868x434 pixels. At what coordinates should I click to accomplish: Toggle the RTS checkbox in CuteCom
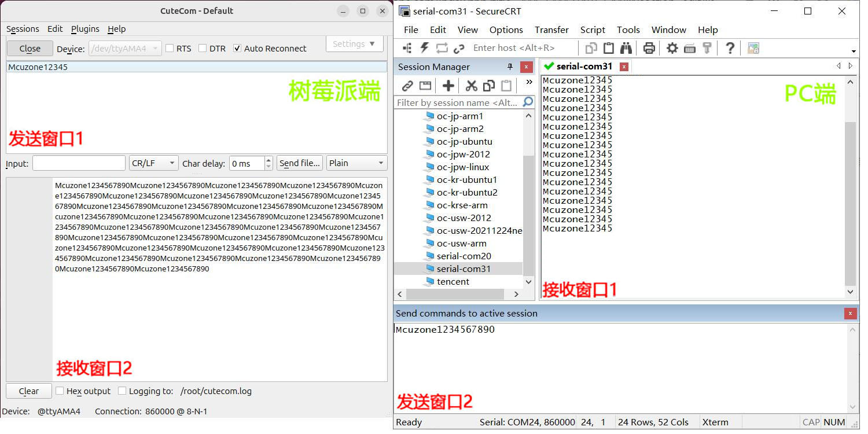point(170,49)
